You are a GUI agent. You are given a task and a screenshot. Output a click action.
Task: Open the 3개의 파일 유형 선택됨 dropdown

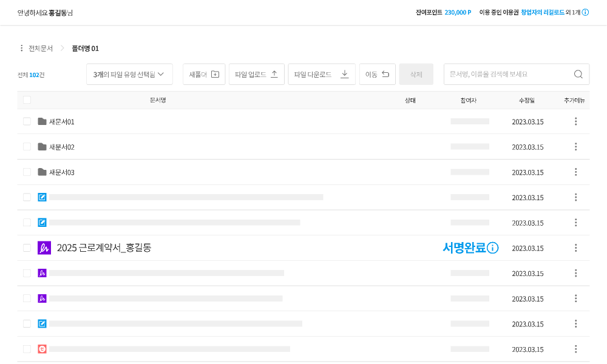[129, 74]
